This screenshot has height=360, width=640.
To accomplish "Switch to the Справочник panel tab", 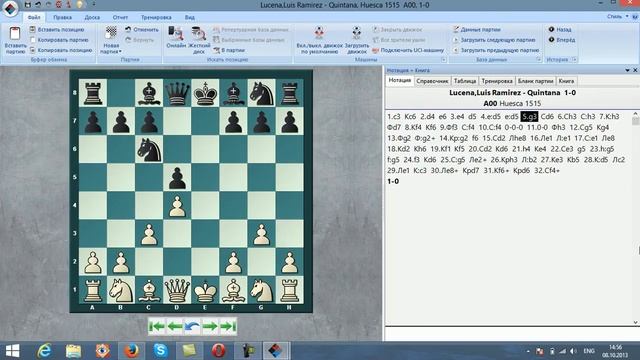I will pos(432,81).
